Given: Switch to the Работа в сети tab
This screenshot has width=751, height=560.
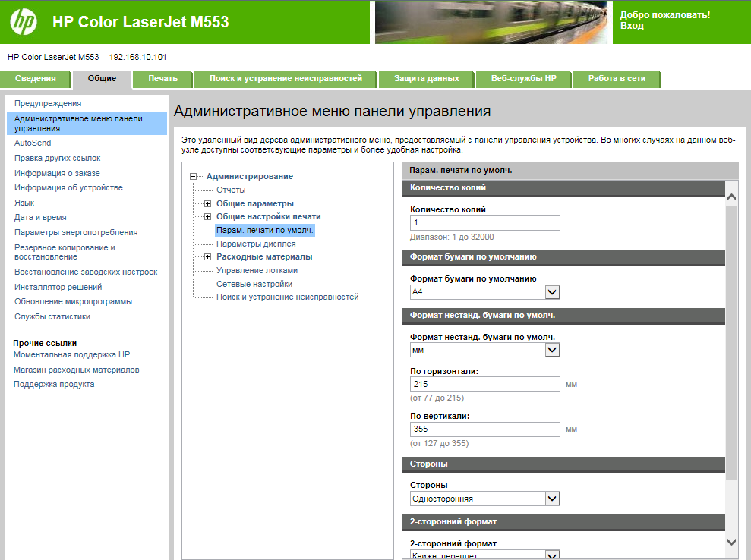Looking at the screenshot, I should [x=617, y=79].
